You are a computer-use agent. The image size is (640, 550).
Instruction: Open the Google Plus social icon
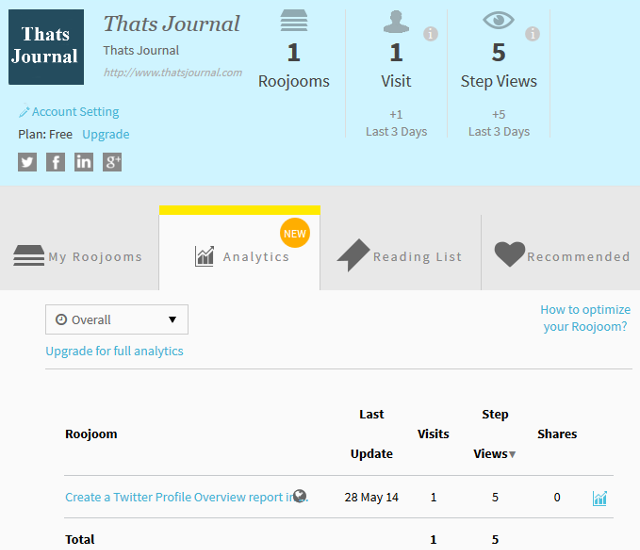click(112, 162)
